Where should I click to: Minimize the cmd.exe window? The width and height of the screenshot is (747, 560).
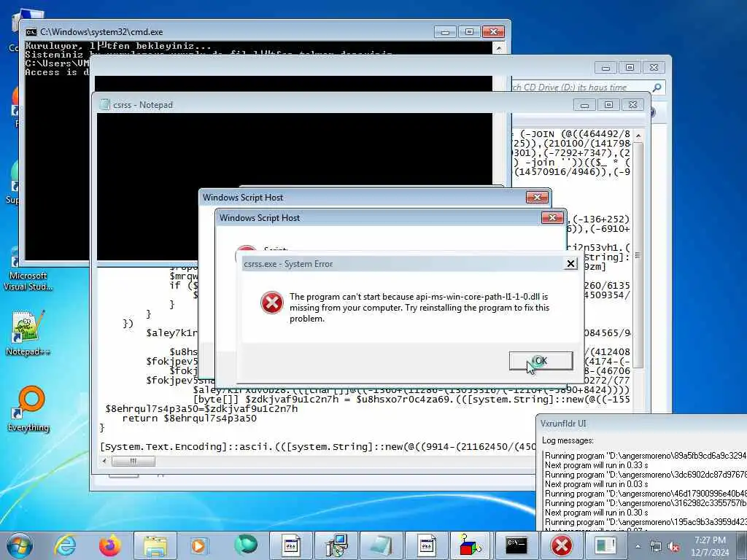click(445, 32)
